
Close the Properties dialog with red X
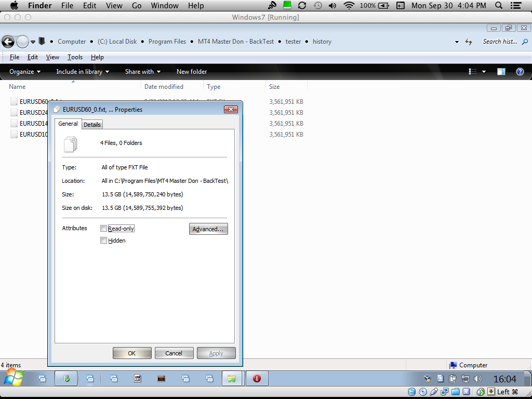231,109
